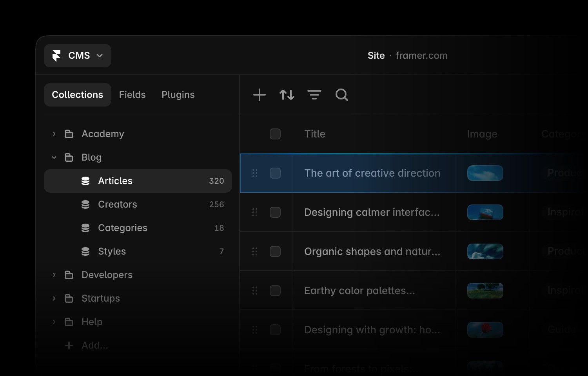The image size is (588, 376).
Task: Switch to the Plugins tab
Action: (178, 95)
